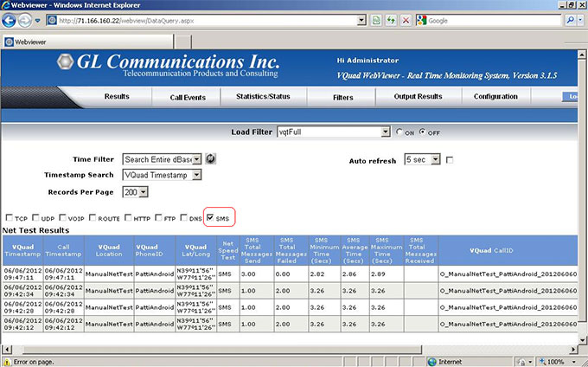
Task: Check the HTTP test checkbox
Action: [128, 217]
